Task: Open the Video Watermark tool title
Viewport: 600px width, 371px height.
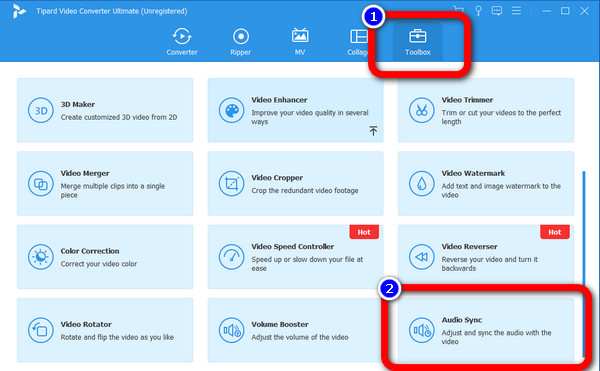Action: [x=473, y=173]
